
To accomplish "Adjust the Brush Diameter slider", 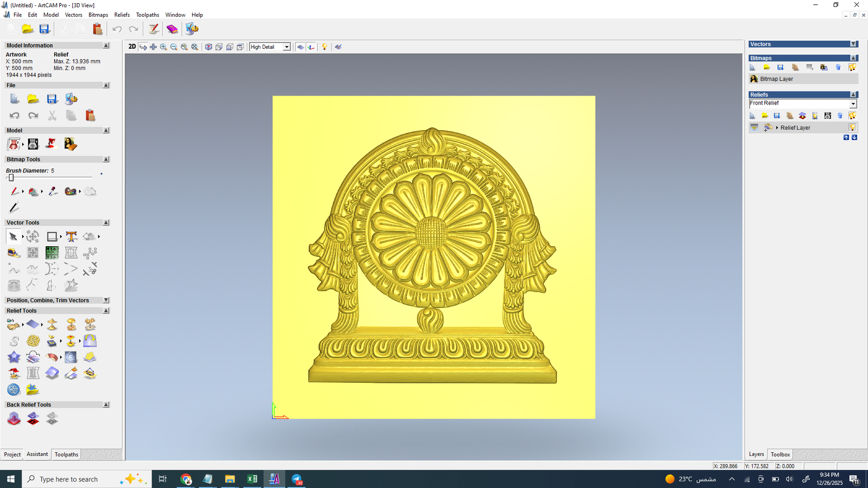I will point(11,178).
